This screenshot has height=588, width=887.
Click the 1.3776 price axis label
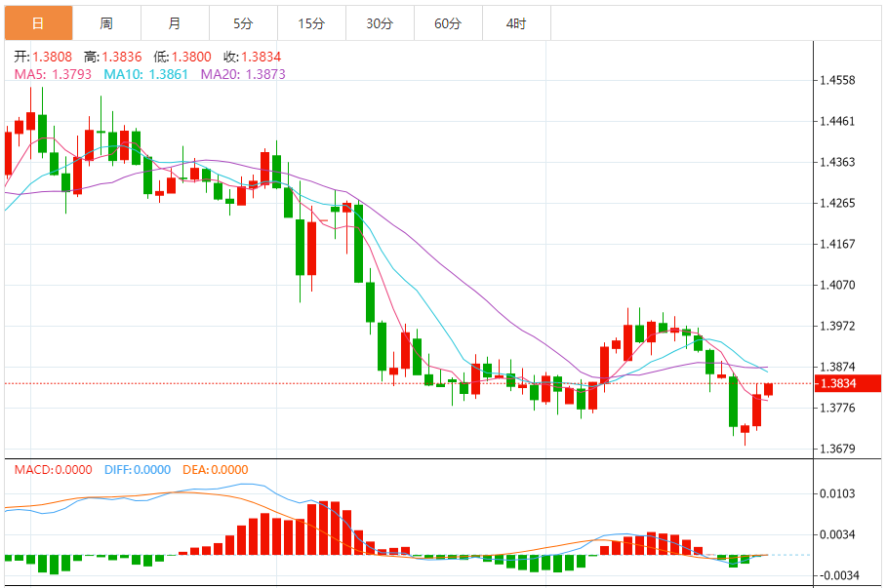click(x=838, y=408)
